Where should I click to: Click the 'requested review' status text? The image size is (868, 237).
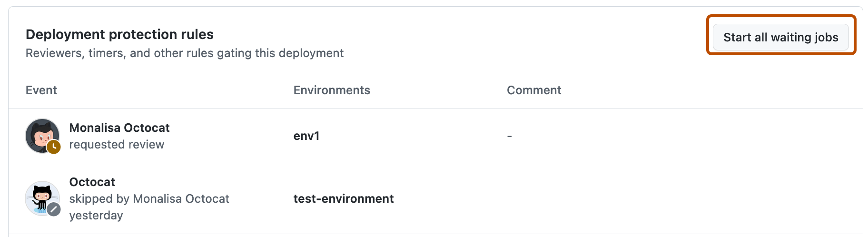pyautogui.click(x=117, y=145)
